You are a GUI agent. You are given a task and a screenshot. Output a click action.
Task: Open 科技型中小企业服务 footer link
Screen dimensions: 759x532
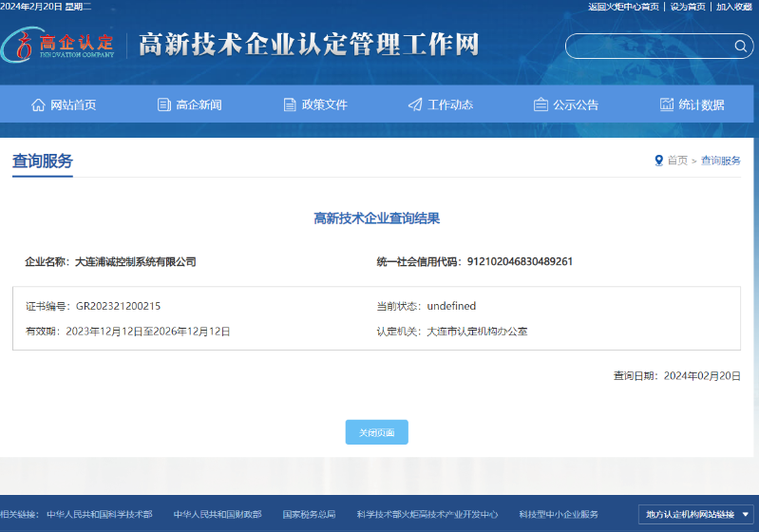point(559,514)
